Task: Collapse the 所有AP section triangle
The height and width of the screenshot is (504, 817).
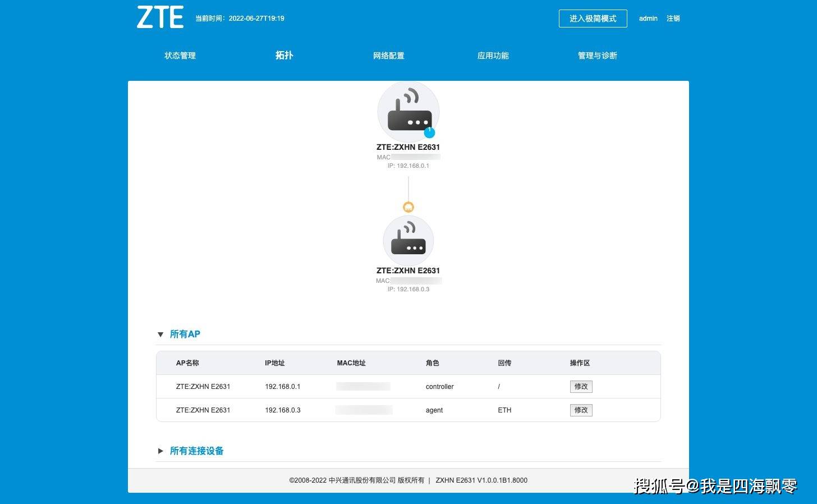Action: 160,335
